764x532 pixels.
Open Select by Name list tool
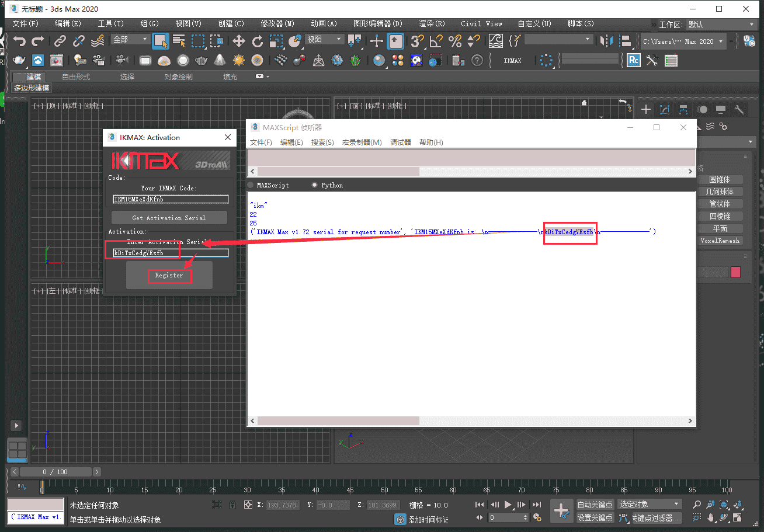pyautogui.click(x=179, y=41)
